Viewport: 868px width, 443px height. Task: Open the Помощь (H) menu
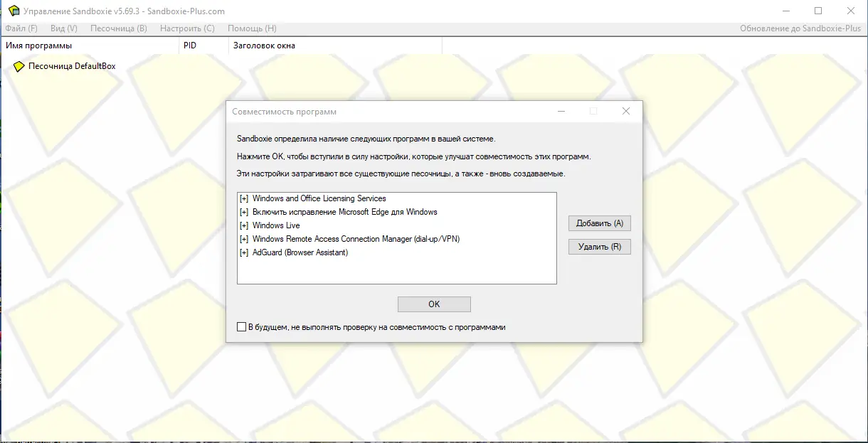252,28
